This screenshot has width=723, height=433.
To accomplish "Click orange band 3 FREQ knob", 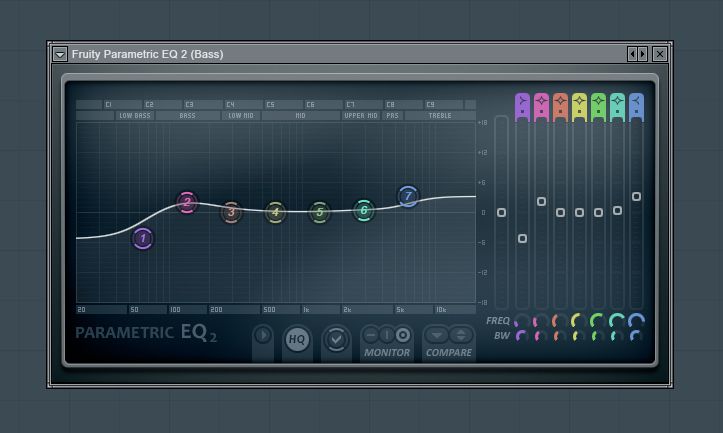I will [x=560, y=320].
